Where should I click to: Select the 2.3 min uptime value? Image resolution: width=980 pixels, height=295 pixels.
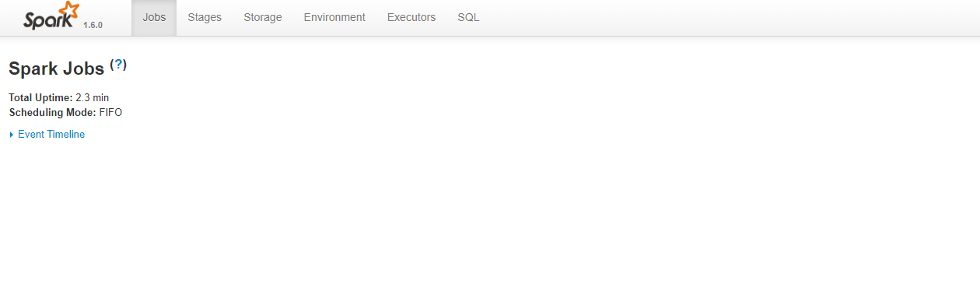tap(93, 98)
